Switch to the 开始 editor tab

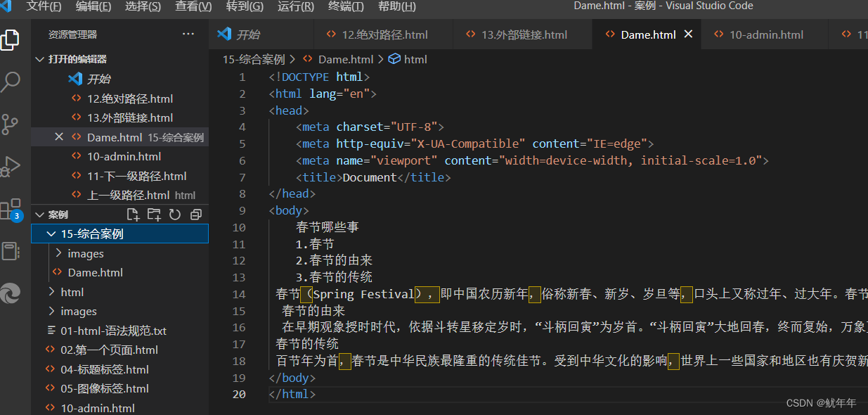click(x=260, y=34)
